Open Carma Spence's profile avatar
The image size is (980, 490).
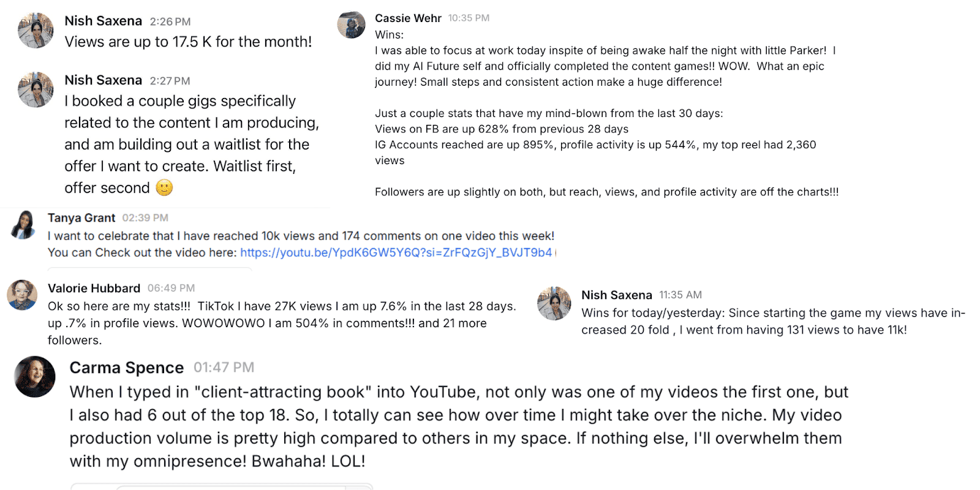point(35,376)
